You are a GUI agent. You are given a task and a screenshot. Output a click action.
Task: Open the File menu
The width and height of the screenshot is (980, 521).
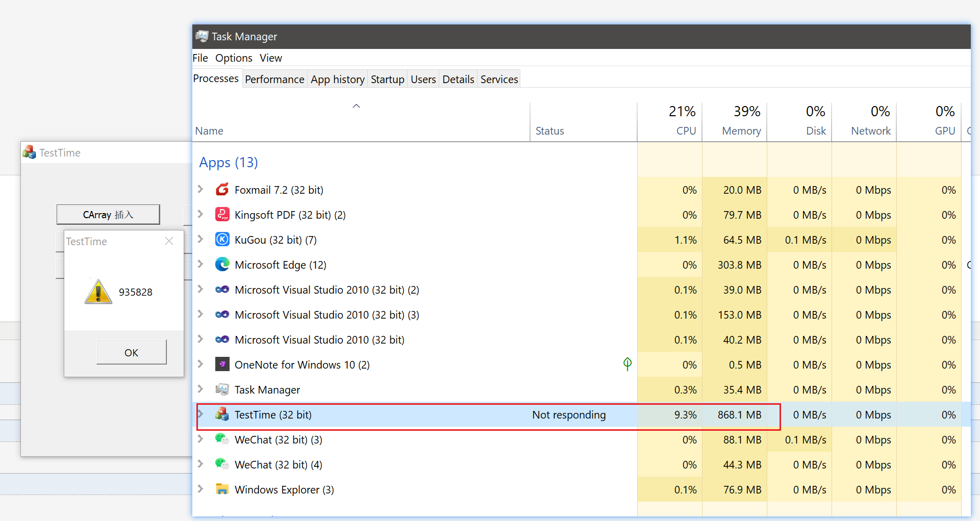(200, 58)
